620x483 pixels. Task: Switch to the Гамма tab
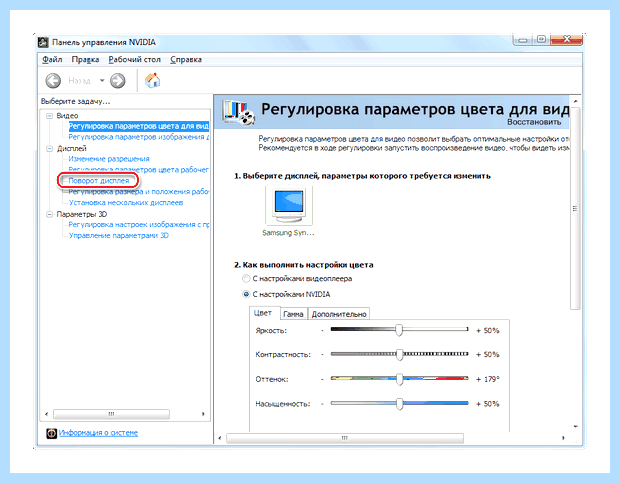[x=293, y=314]
